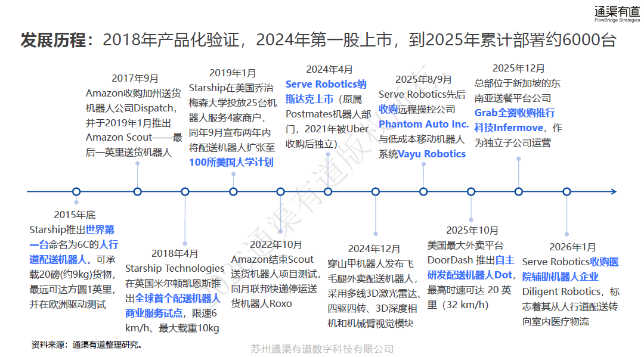Click blue text '院辅助机器人企业'
644x357 pixels.
coord(560,277)
